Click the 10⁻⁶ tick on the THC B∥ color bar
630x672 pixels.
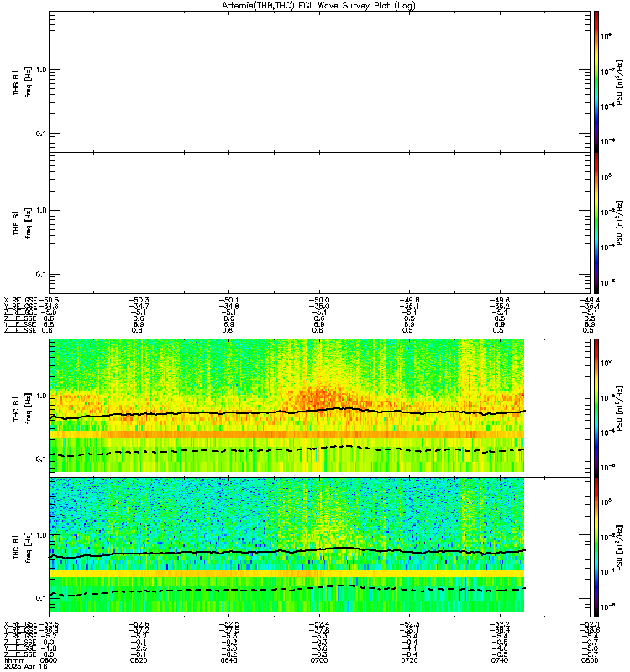point(607,606)
